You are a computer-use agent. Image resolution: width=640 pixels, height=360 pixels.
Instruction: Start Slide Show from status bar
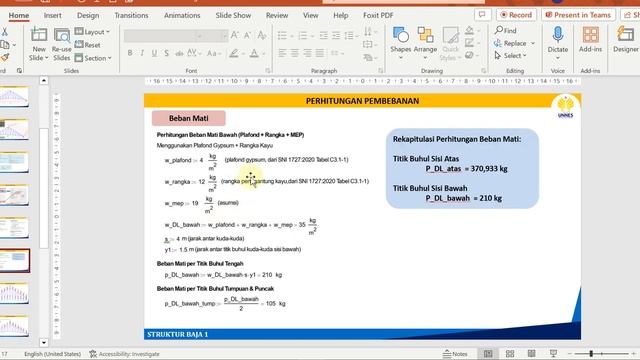pyautogui.click(x=553, y=353)
